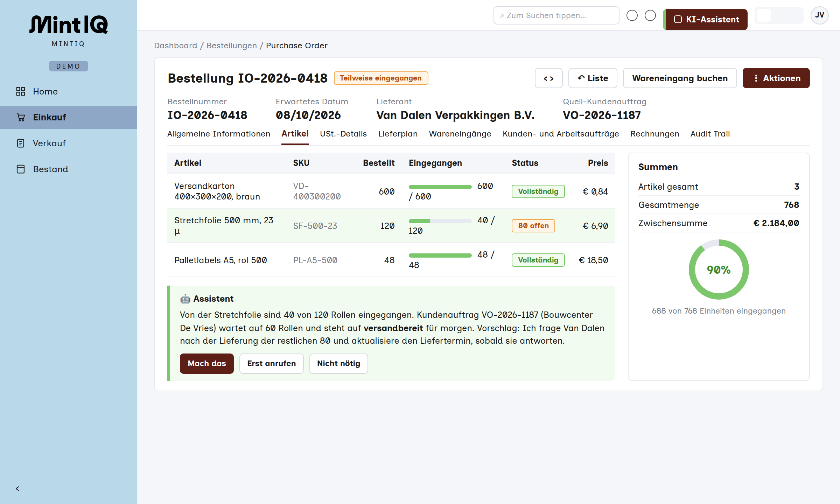Collapse the sidebar with the chevron
Viewport: 840px width, 504px height.
(x=17, y=488)
